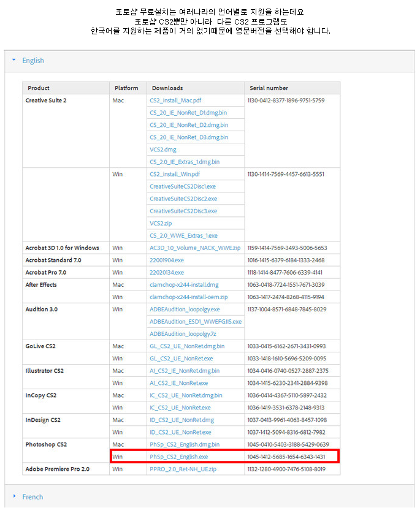Click the Creative Suite 2 product name

pyautogui.click(x=46, y=101)
